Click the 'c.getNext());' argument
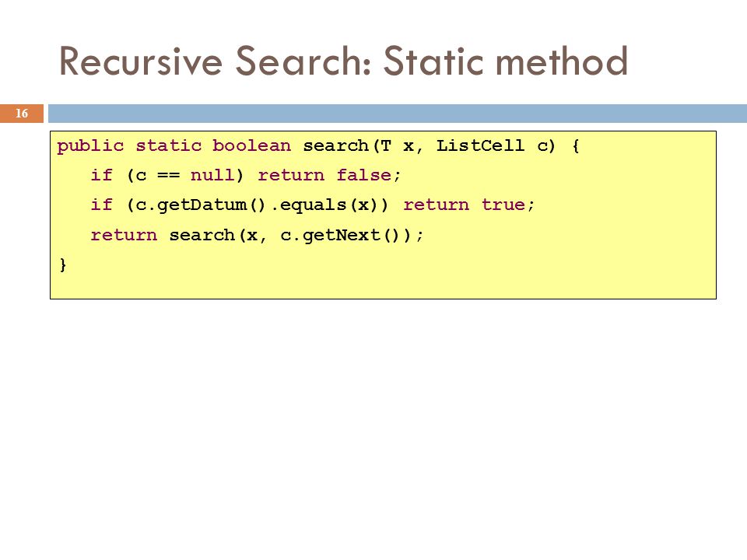Image resolution: width=747 pixels, height=560 pixels. point(352,235)
